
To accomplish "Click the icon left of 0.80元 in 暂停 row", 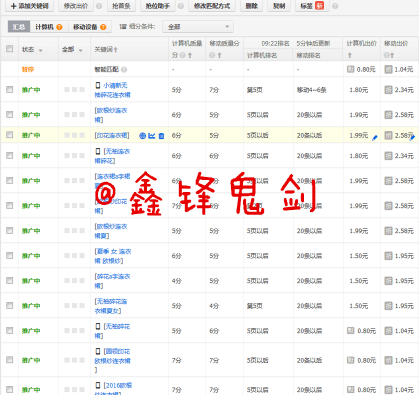I will (350, 69).
